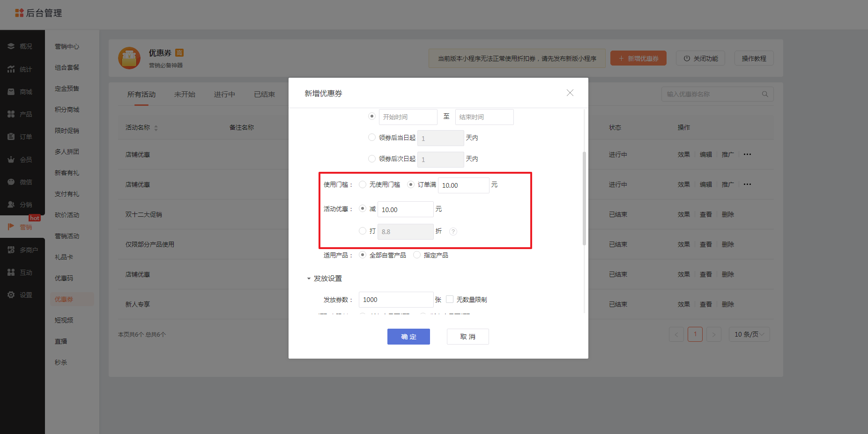Click 编辑 link in first 店铺优惠 row
The image size is (868, 434).
(x=706, y=154)
